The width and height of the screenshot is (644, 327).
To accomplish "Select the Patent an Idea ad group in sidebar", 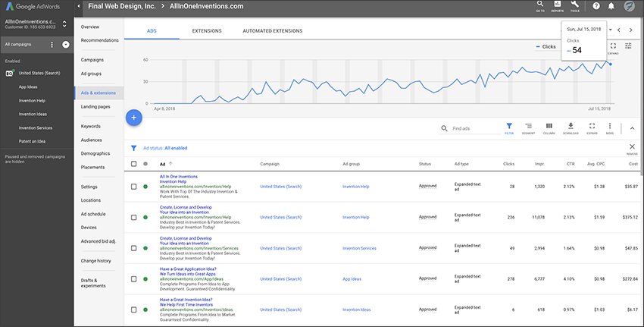I will 32,141.
